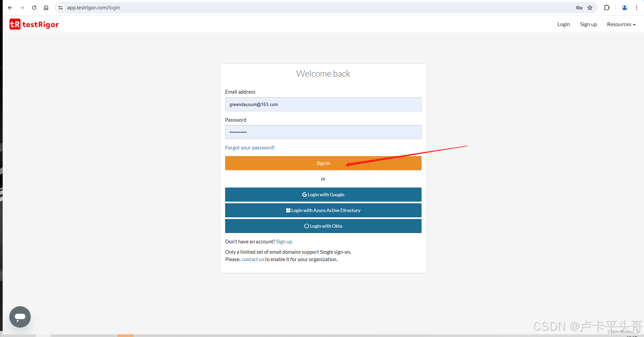View site information icon in address bar
This screenshot has width=644, height=337.
pos(60,8)
